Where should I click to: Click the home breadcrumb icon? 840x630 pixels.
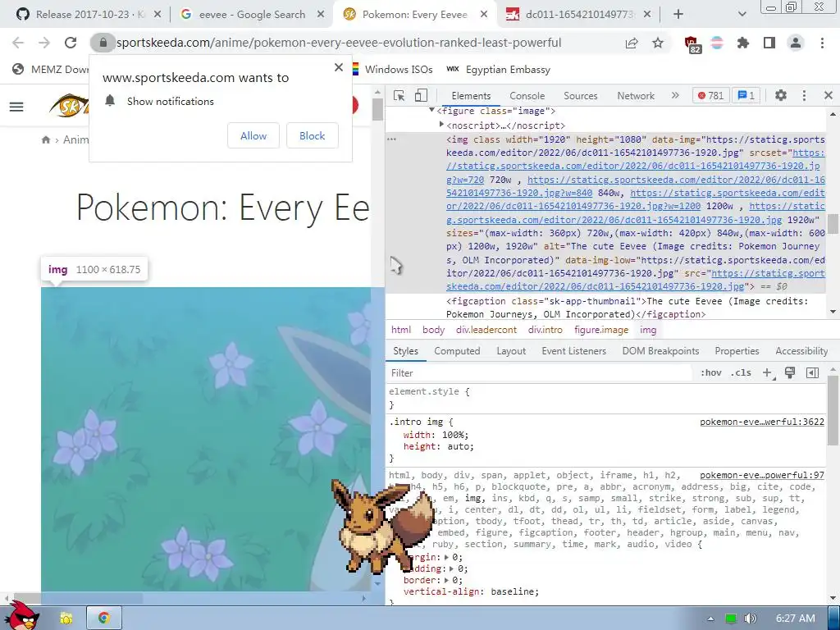46,139
